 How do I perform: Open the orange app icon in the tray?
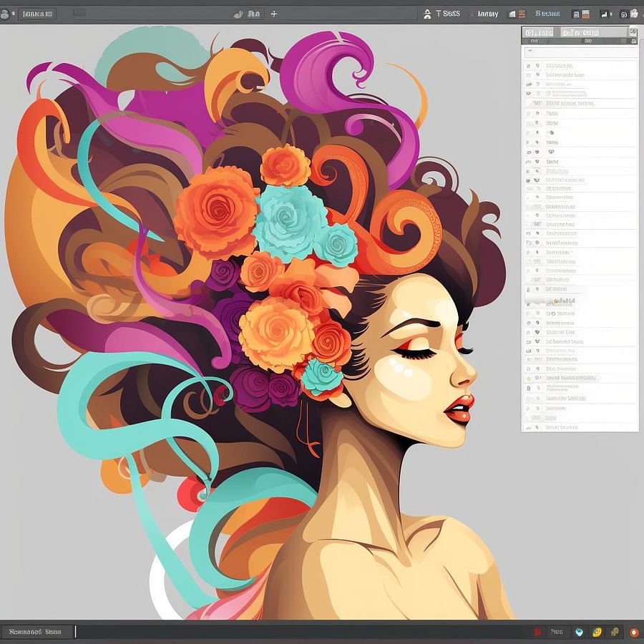tap(633, 632)
